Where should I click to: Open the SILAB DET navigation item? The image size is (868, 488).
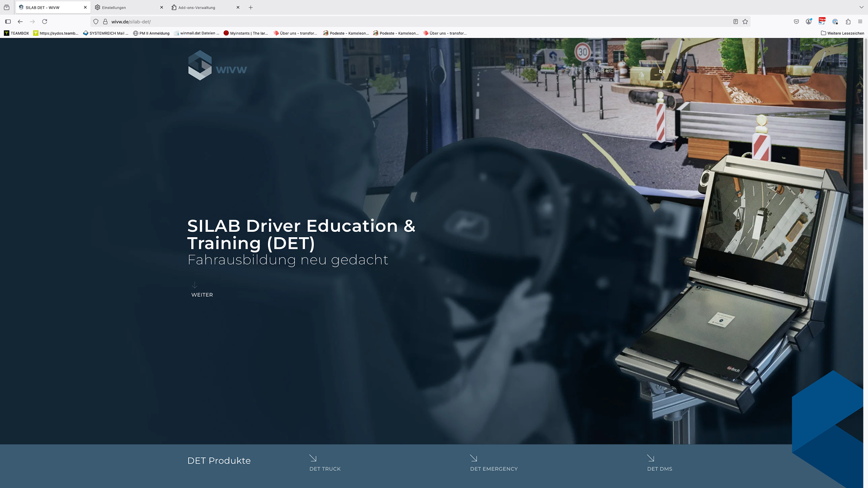pyautogui.click(x=603, y=71)
